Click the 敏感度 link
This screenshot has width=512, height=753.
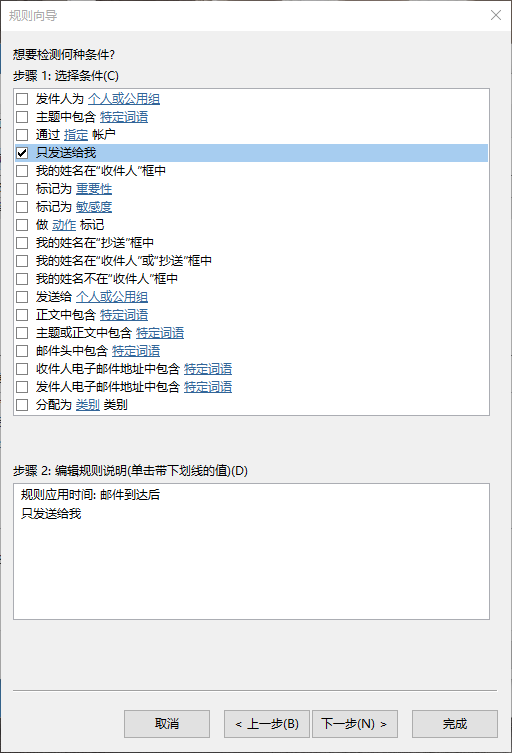(94, 207)
